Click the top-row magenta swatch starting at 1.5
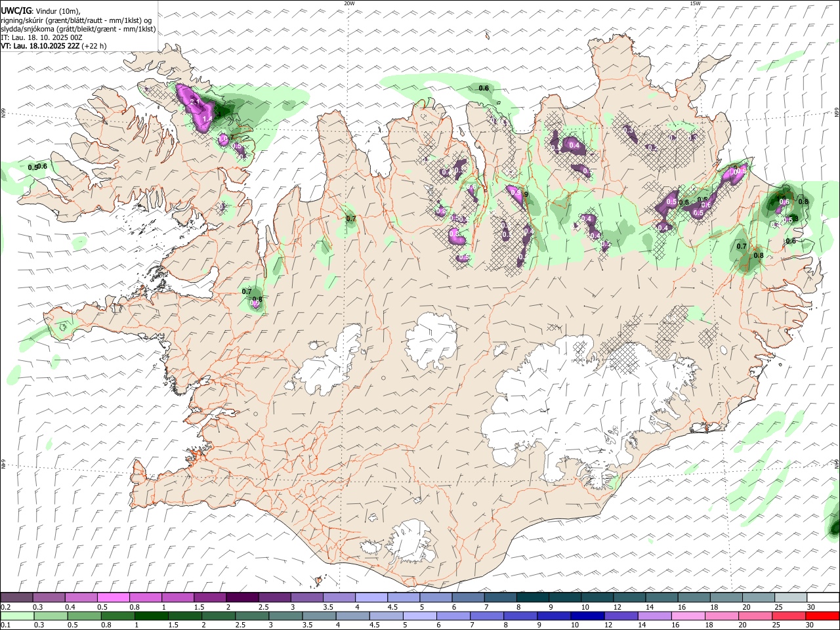 pyautogui.click(x=209, y=598)
